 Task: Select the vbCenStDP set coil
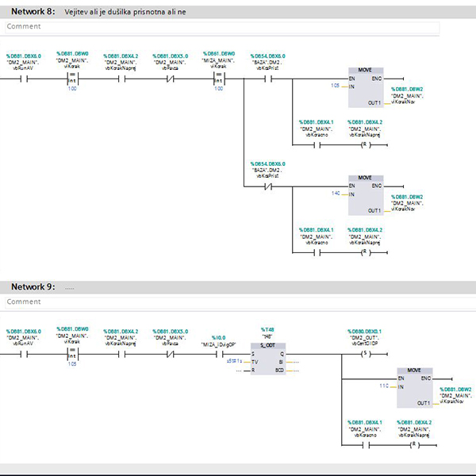365,355
